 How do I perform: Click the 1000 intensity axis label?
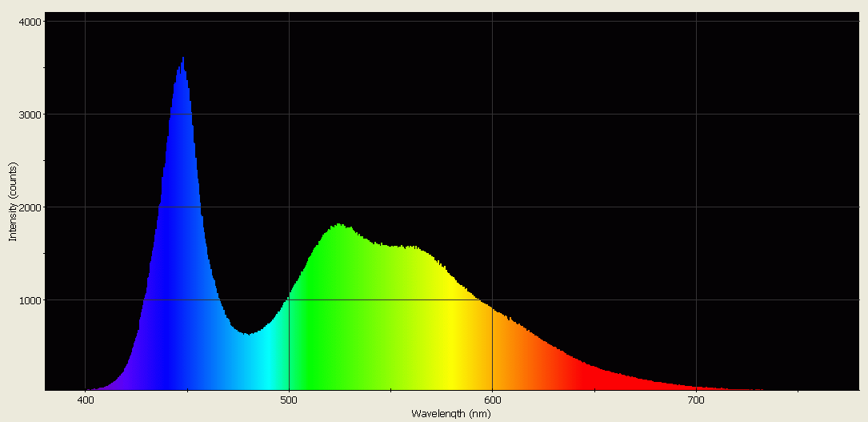pyautogui.click(x=30, y=300)
